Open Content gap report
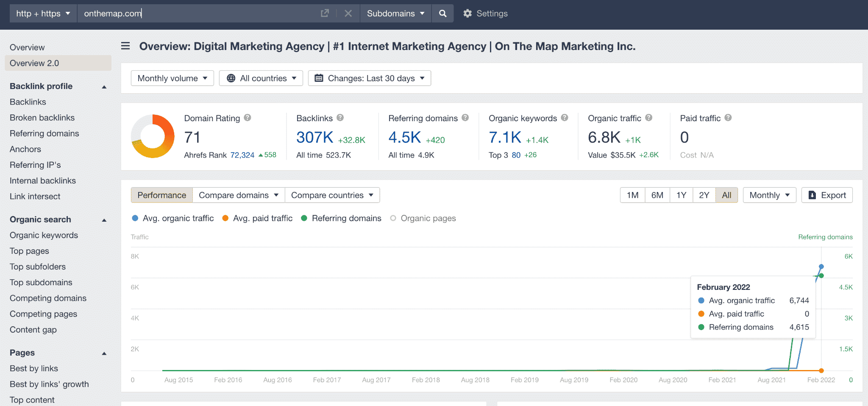This screenshot has height=406, width=868. click(x=33, y=329)
